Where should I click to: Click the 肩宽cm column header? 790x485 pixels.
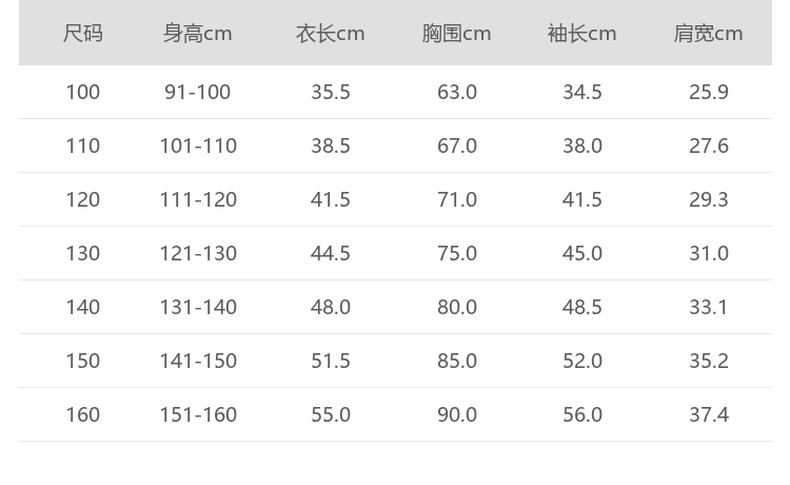point(708,34)
